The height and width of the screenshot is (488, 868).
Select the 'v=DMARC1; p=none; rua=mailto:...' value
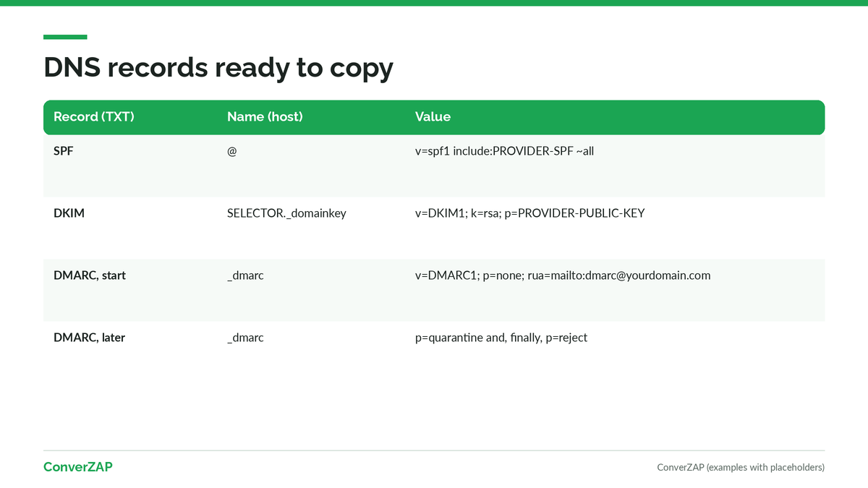pyautogui.click(x=563, y=275)
